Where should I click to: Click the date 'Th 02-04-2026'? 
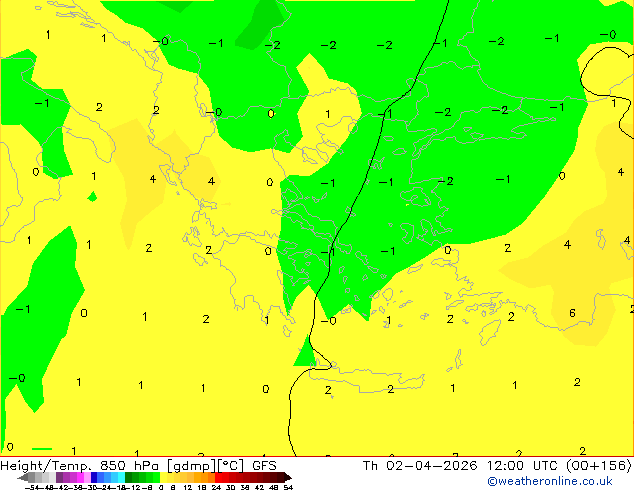[x=420, y=466]
